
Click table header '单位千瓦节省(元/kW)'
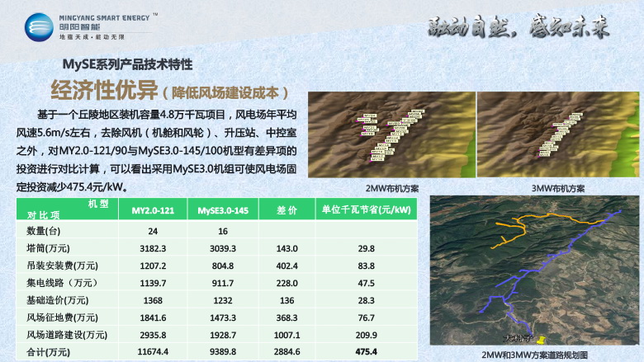[366, 210]
